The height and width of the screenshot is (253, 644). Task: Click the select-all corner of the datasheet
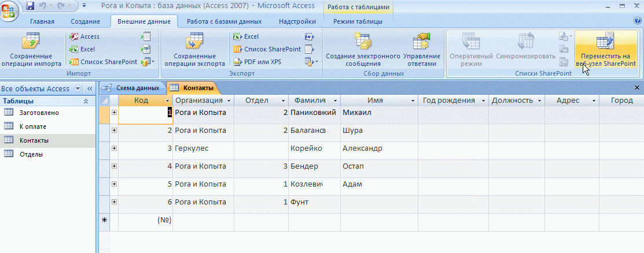point(104,101)
